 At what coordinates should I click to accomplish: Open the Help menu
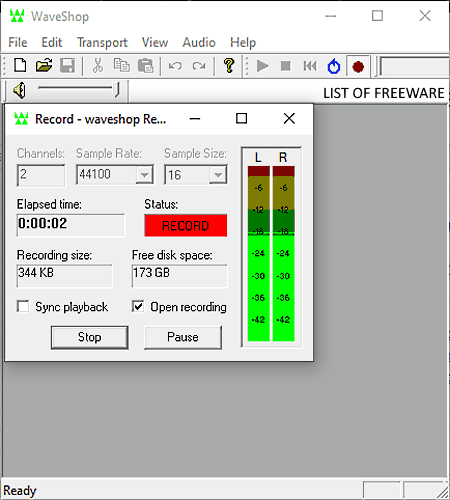coord(243,42)
